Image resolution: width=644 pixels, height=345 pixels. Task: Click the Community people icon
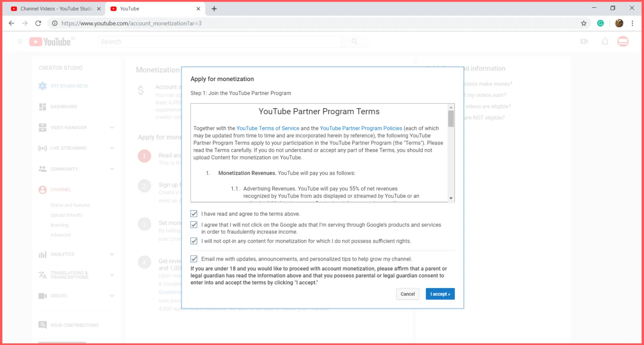coord(43,169)
